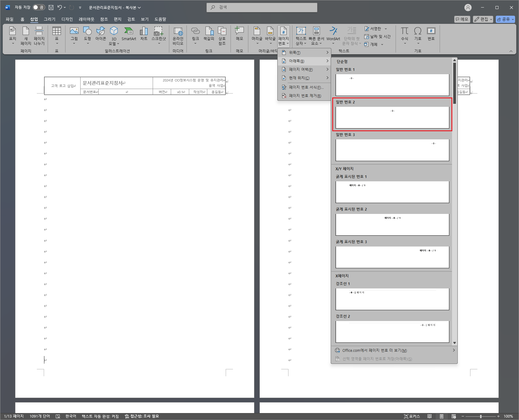Insert date and time (날짜 및 시간)
519x420 pixels.
[377, 37]
